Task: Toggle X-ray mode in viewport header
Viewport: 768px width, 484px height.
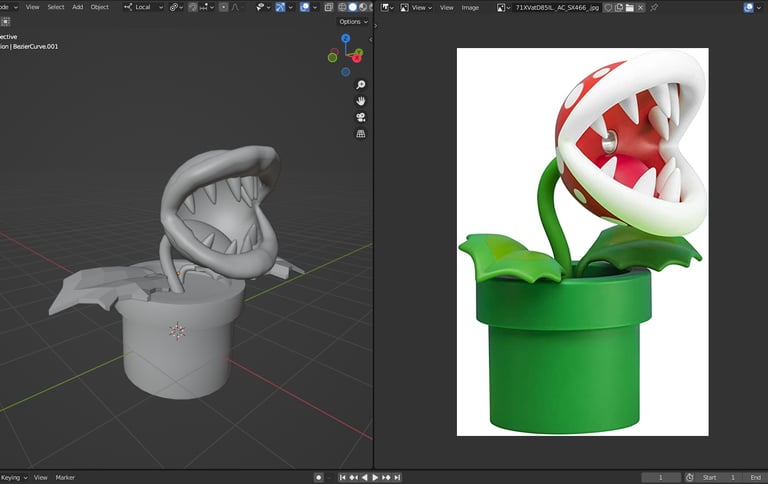Action: click(328, 7)
